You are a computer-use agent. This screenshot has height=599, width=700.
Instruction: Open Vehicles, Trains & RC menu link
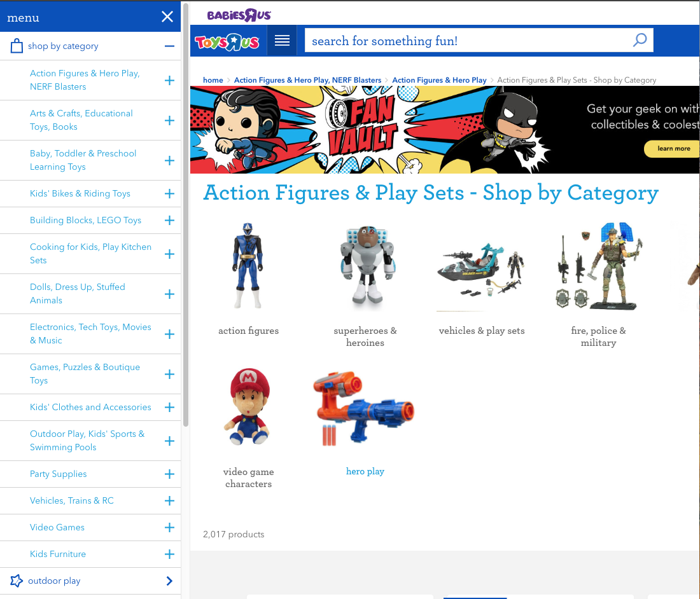point(72,500)
